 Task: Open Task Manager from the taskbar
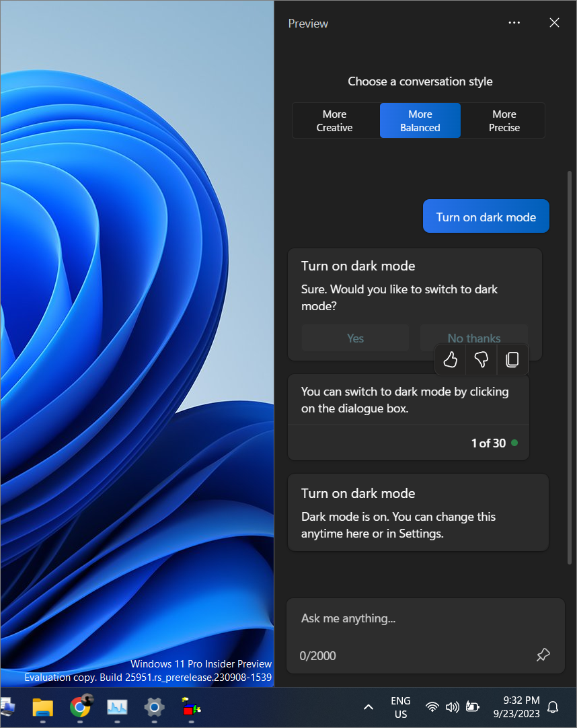pyautogui.click(x=117, y=708)
